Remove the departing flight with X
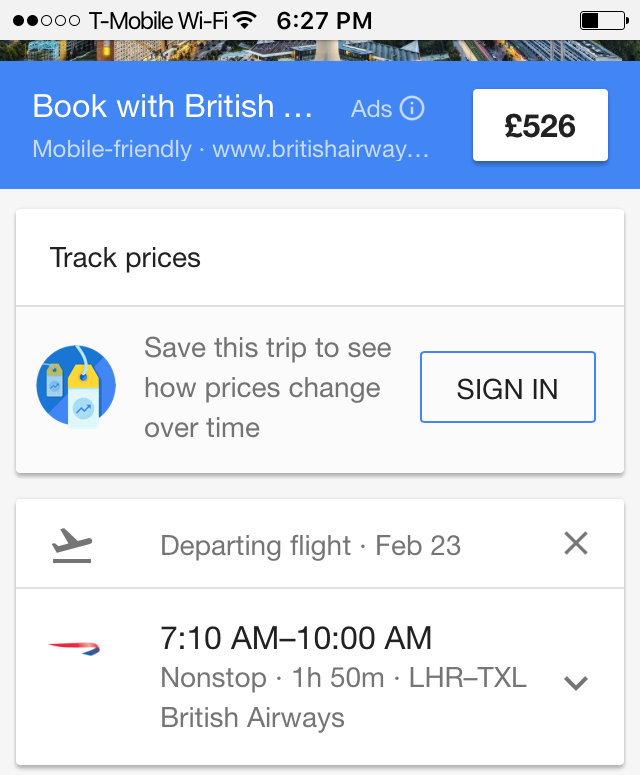Viewport: 640px width, 775px height. [576, 543]
